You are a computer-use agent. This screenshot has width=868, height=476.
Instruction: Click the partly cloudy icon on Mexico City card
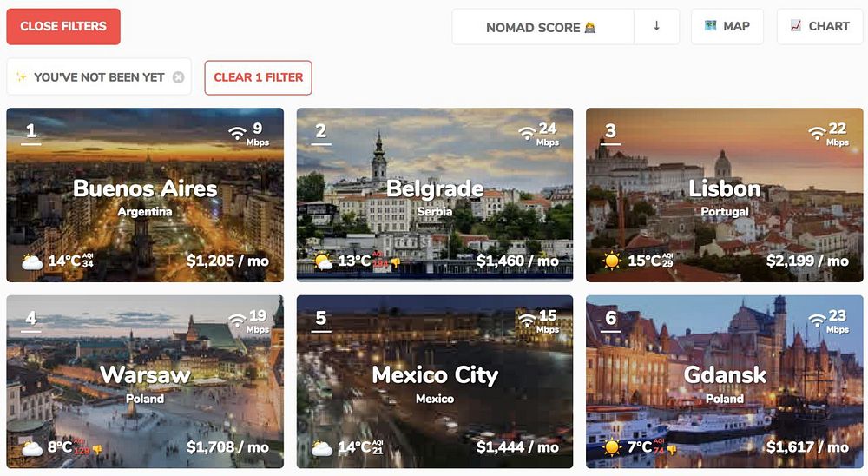point(322,447)
